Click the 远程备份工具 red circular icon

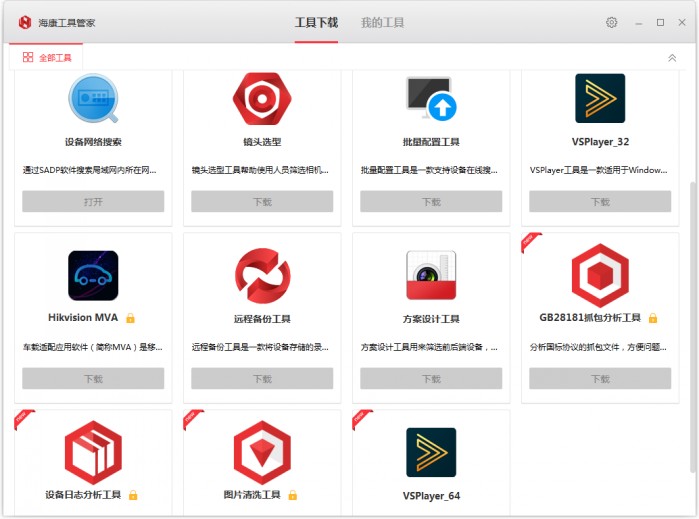262,275
